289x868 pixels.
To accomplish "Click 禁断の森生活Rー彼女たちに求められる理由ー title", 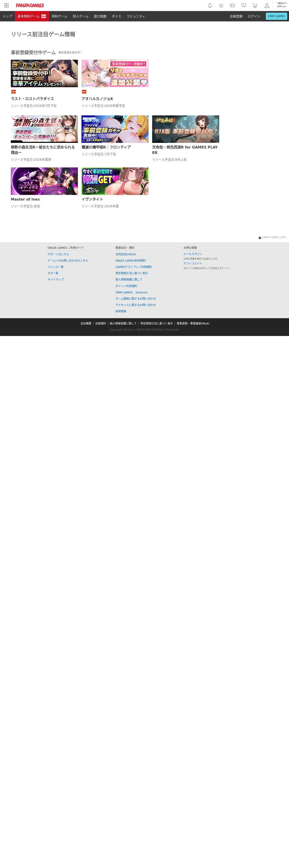I will [43, 150].
